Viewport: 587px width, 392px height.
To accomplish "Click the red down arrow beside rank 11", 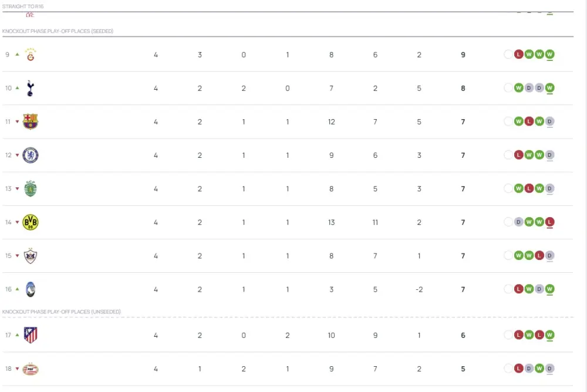I will click(18, 122).
